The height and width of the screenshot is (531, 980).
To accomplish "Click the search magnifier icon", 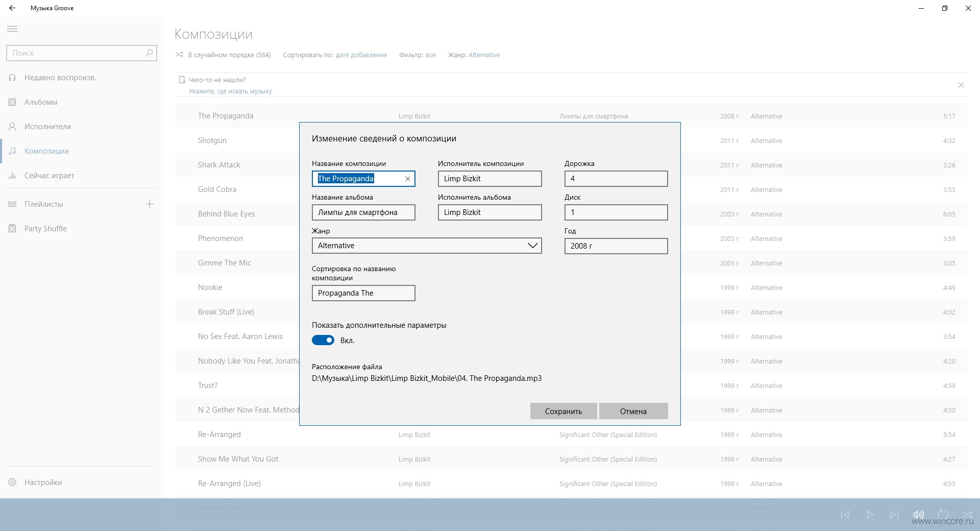I will (x=149, y=53).
